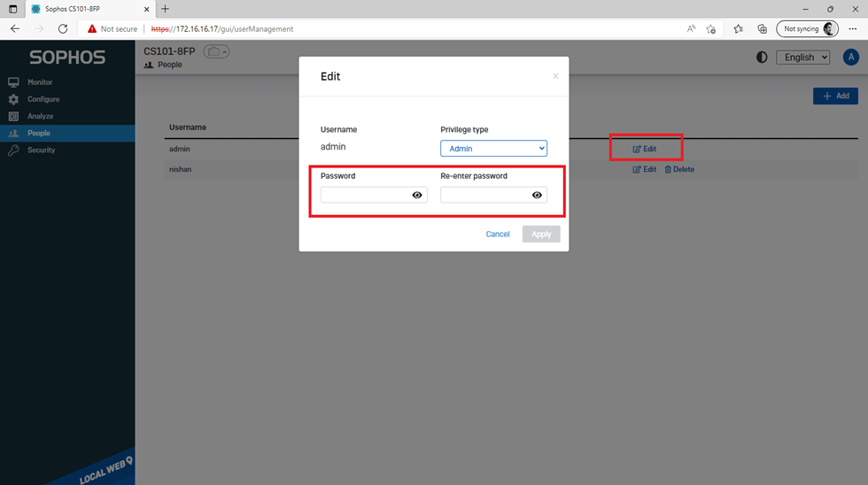
Task: Open the Security section
Action: [41, 150]
